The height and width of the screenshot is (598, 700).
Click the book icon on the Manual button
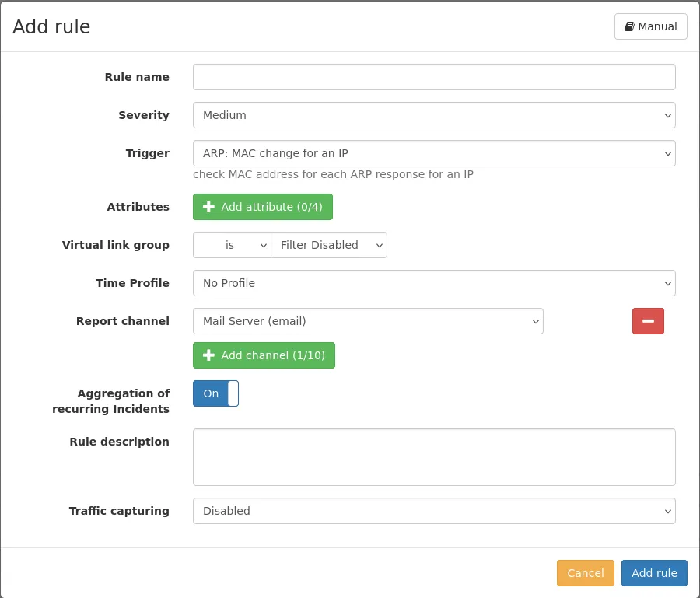pos(630,26)
